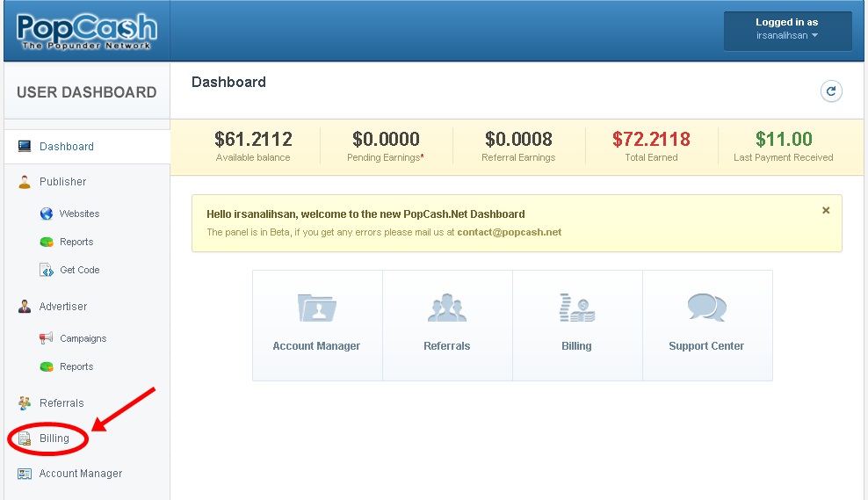This screenshot has width=868, height=500.
Task: Click the $11.00 last payment value
Action: pos(784,139)
